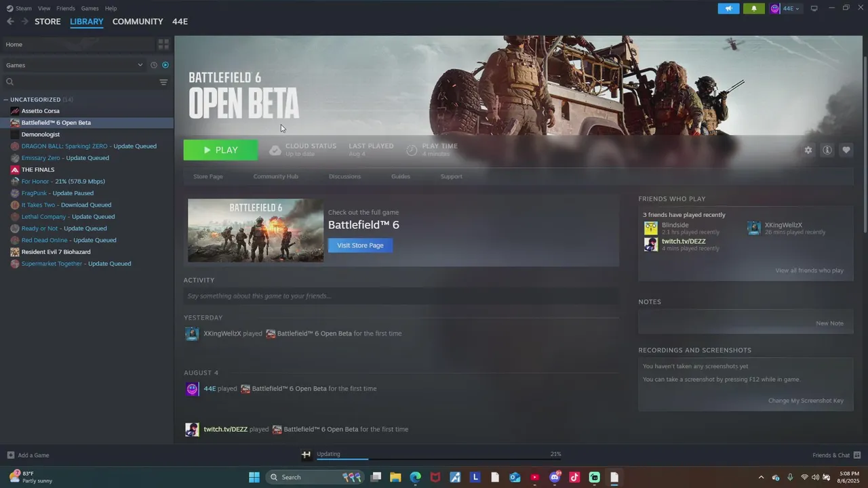Viewport: 868px width, 488px height.
Task: Click the recent activity clock icon
Action: [x=154, y=65]
